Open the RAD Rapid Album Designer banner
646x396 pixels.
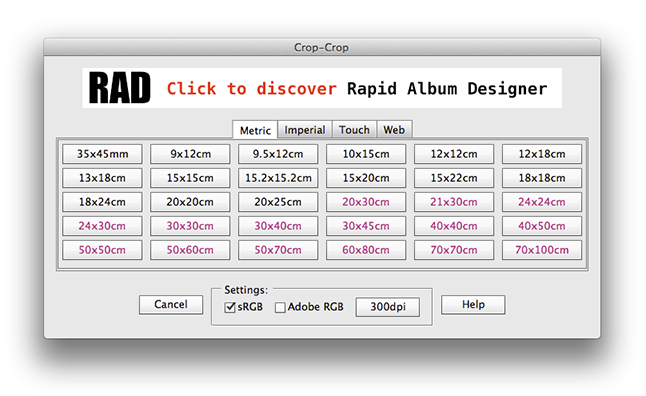pos(322,88)
